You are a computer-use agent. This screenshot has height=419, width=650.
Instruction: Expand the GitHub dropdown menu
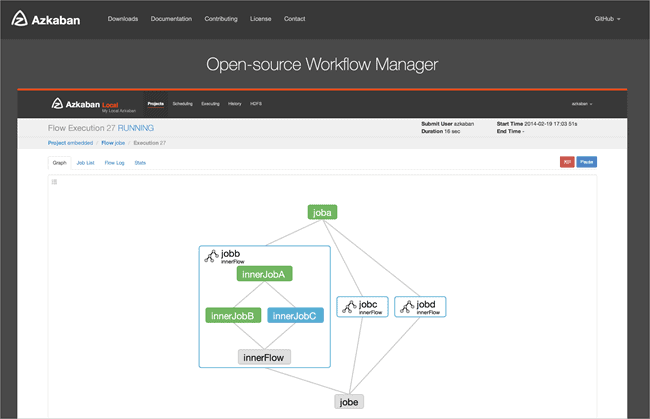(607, 19)
